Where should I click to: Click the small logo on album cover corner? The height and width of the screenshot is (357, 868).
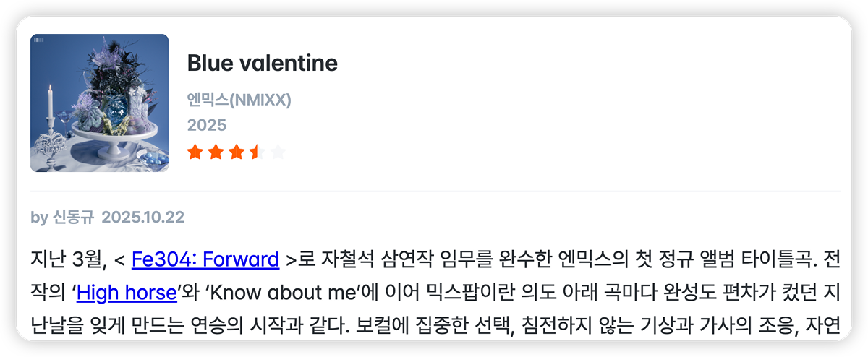coord(39,40)
